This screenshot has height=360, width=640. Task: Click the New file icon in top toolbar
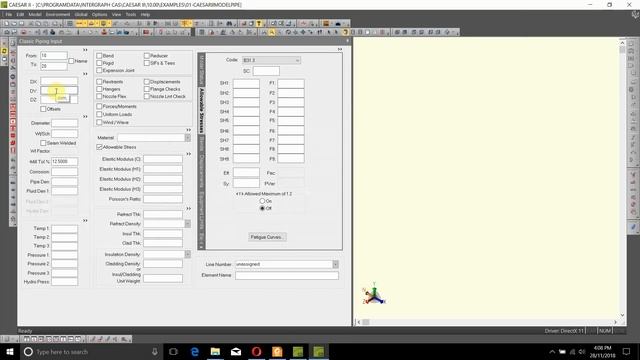(x=7, y=24)
